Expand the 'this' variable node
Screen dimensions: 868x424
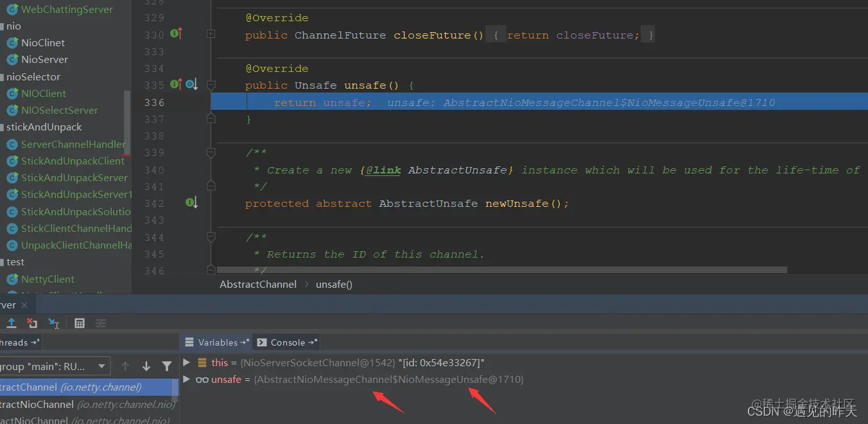[x=187, y=362]
